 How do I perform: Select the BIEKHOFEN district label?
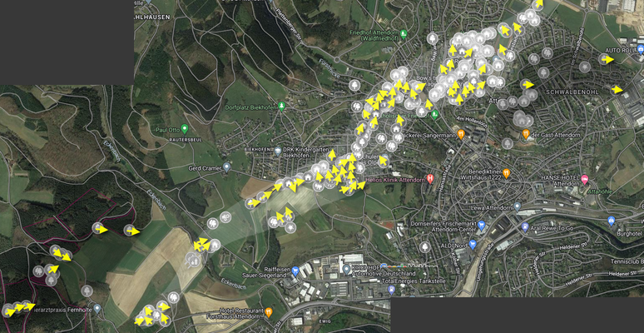tap(258, 149)
